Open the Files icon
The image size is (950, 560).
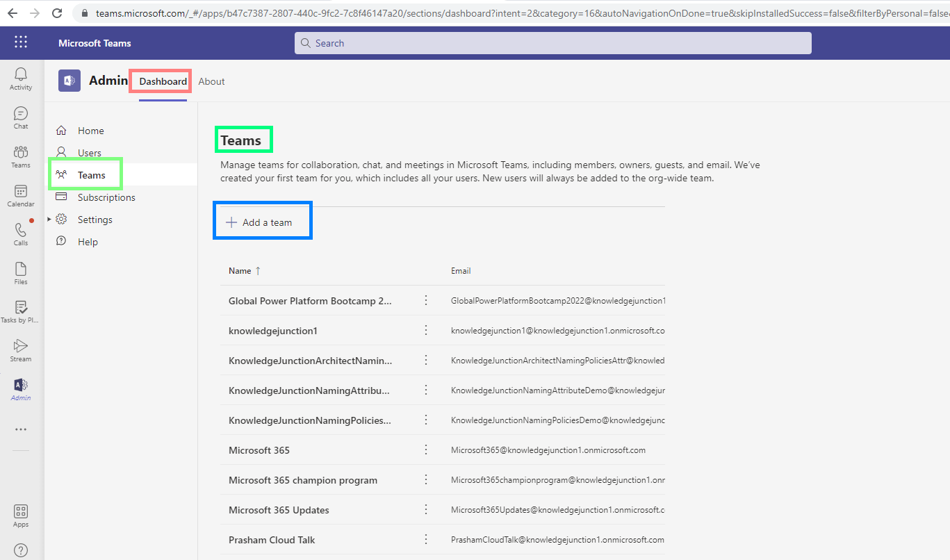tap(21, 273)
